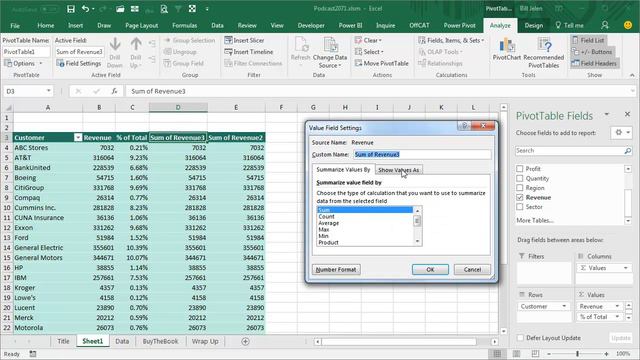Switch to the Data sheet tab
Viewport: 640px width, 360px height.
pyautogui.click(x=122, y=341)
